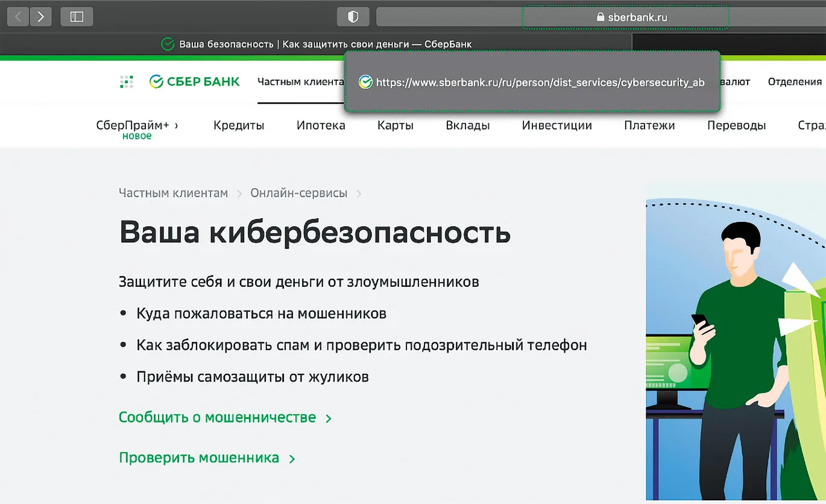
Task: Click the Частным клиентам breadcrumb
Action: 174,194
